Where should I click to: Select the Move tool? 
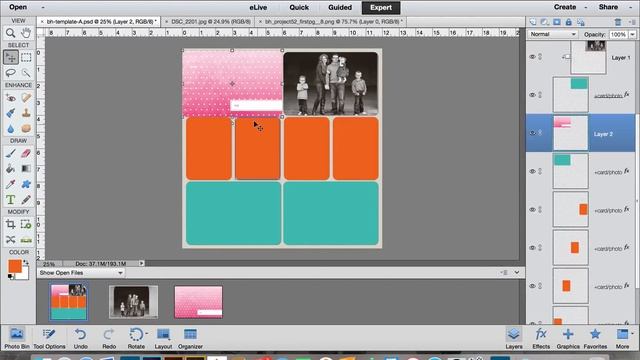click(x=11, y=58)
